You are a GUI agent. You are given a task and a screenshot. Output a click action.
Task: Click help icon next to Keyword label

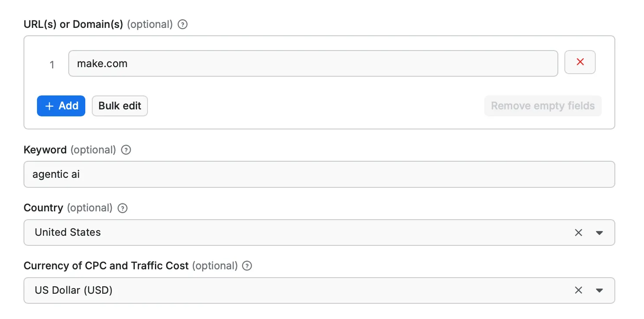pos(126,150)
